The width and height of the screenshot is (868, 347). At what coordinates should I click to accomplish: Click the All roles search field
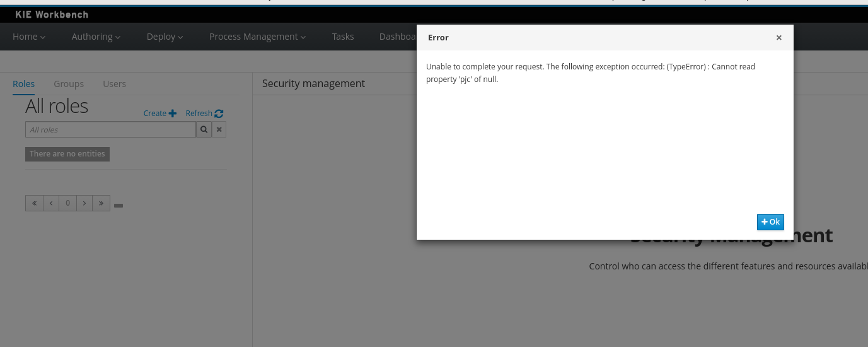(110, 129)
